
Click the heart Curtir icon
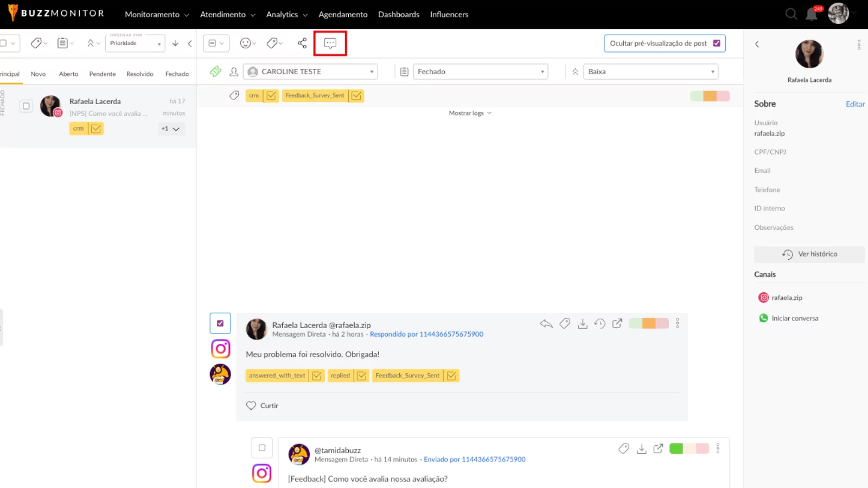coord(251,406)
